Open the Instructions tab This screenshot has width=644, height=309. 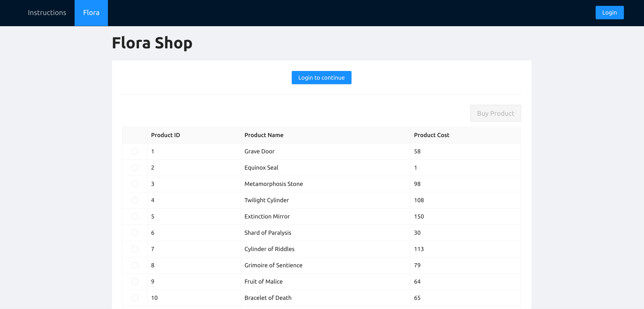pyautogui.click(x=47, y=13)
